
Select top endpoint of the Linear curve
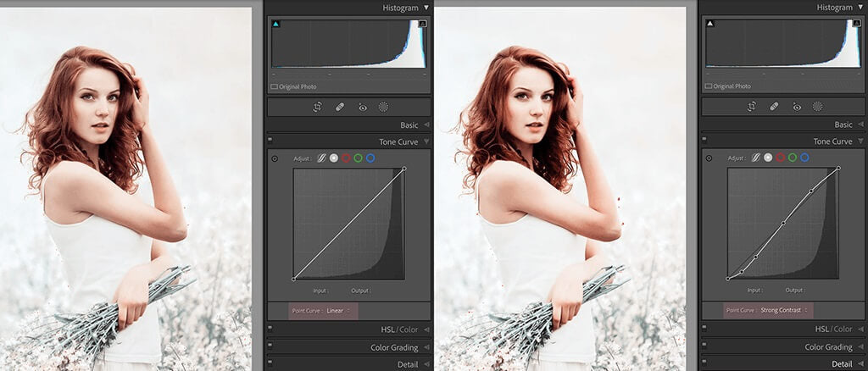click(x=404, y=169)
